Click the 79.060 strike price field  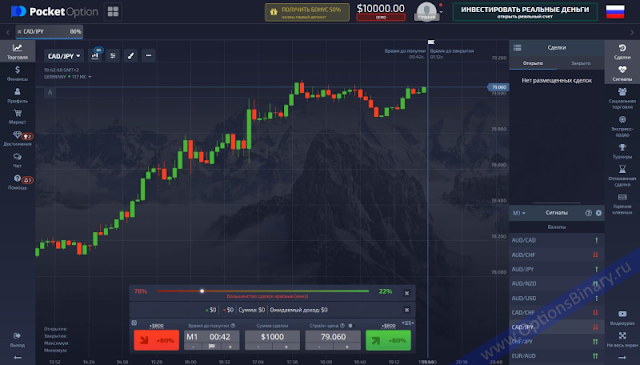[333, 337]
